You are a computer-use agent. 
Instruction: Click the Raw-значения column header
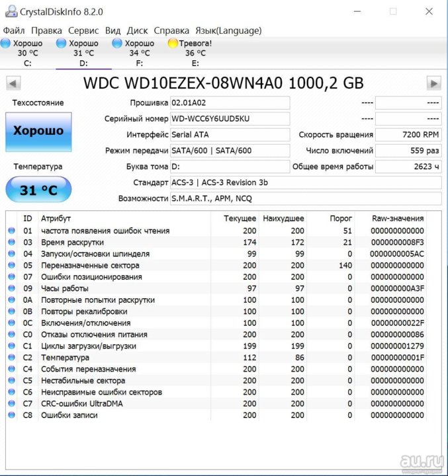click(x=397, y=218)
